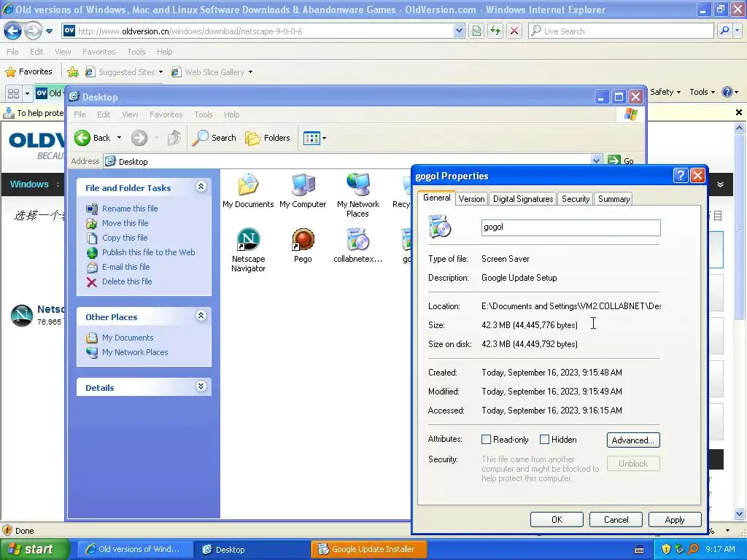Select the Pego shortcut icon
This screenshot has width=747, height=560.
coord(303,246)
